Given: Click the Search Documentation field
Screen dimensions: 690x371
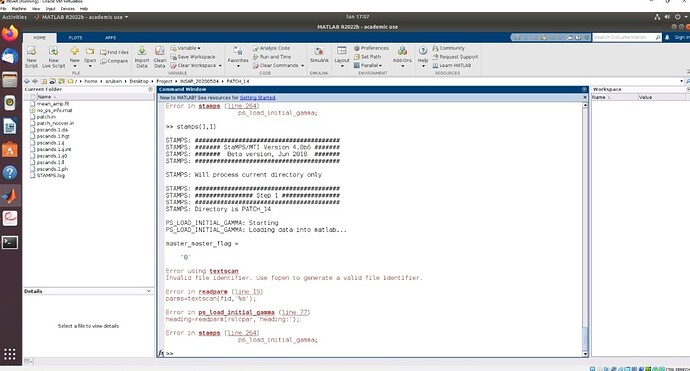Looking at the screenshot, I should tap(624, 37).
